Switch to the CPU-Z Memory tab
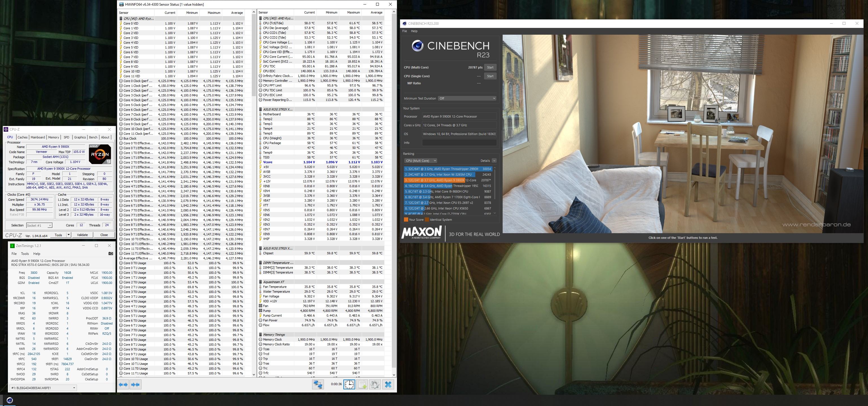The width and height of the screenshot is (868, 406). click(53, 137)
